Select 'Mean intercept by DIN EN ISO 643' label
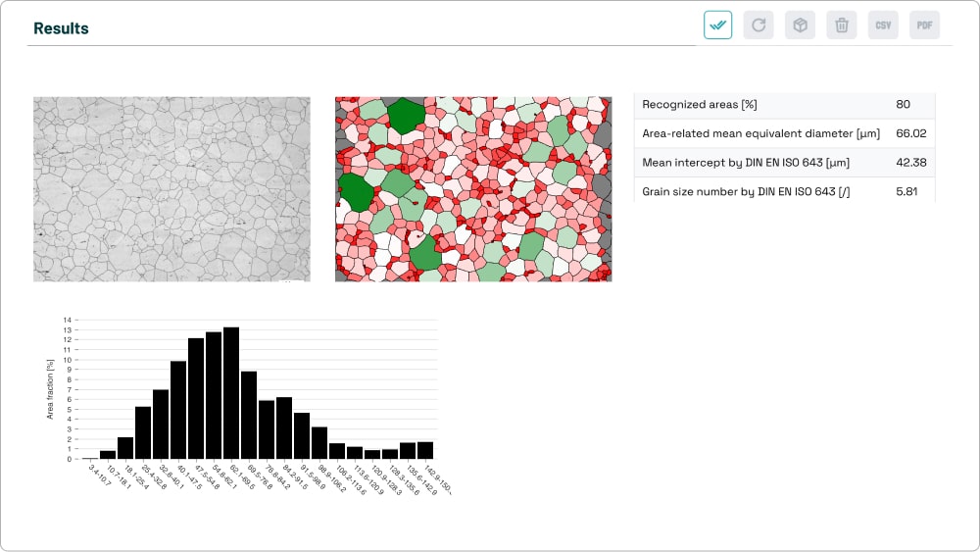 tap(746, 163)
